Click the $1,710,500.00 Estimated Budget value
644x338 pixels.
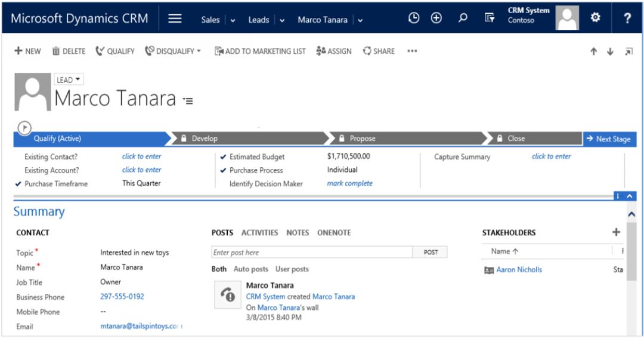point(349,156)
